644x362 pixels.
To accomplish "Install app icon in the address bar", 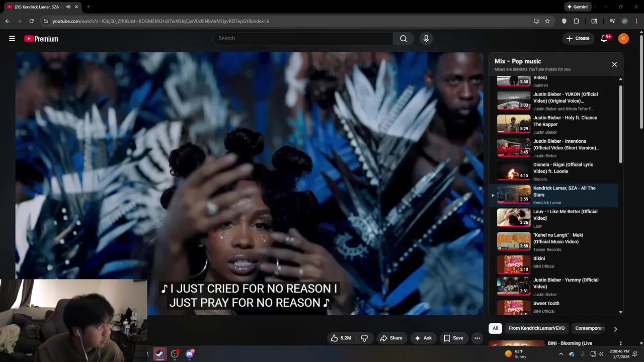I will [536, 21].
